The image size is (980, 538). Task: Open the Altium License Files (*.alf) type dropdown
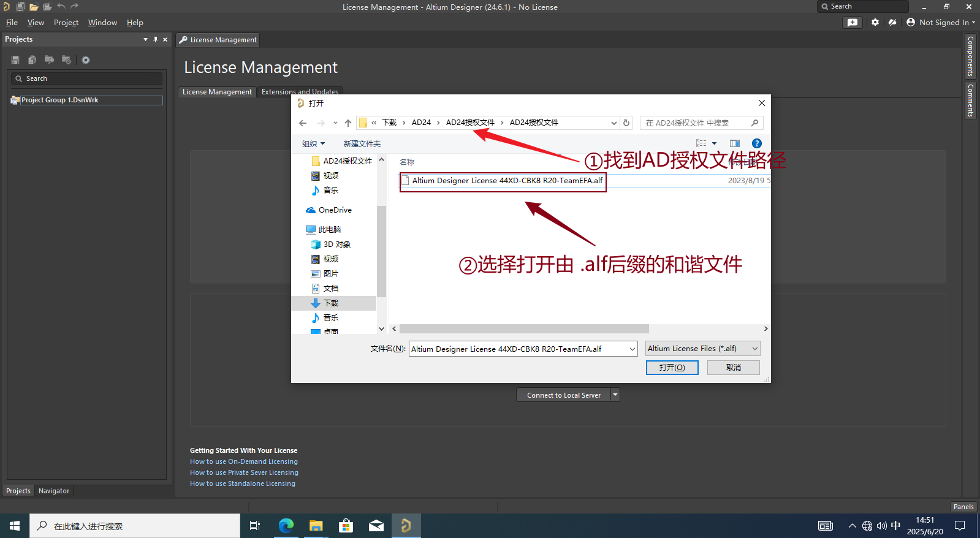[x=703, y=348]
